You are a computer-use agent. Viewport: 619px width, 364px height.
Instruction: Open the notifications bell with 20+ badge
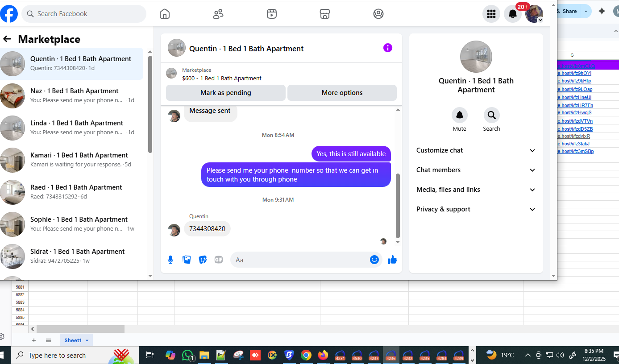point(513,14)
